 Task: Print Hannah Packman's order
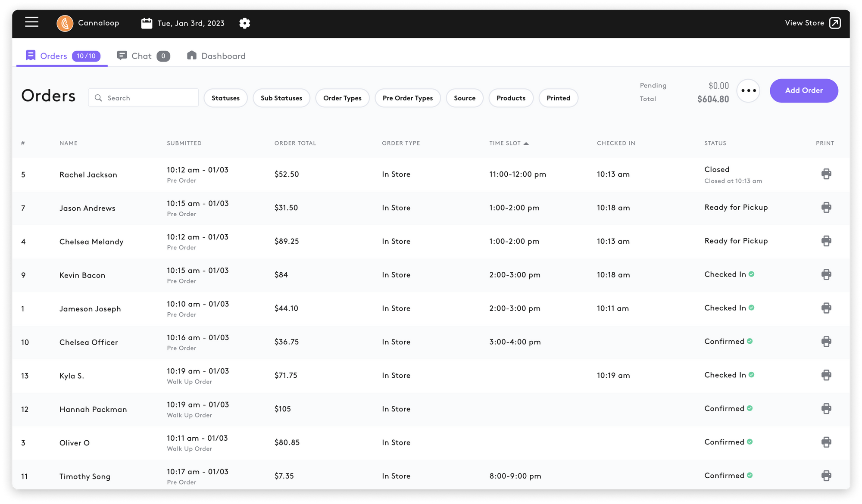coord(826,408)
